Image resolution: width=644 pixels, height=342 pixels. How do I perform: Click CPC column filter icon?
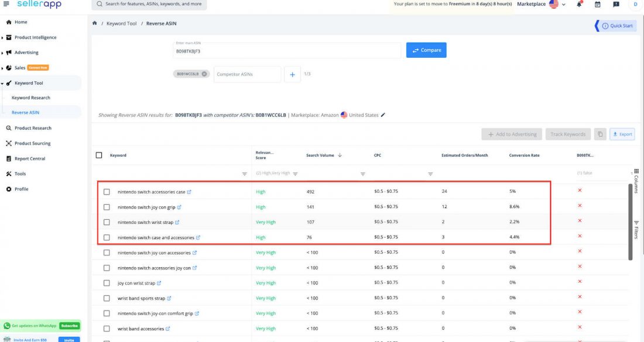point(430,174)
